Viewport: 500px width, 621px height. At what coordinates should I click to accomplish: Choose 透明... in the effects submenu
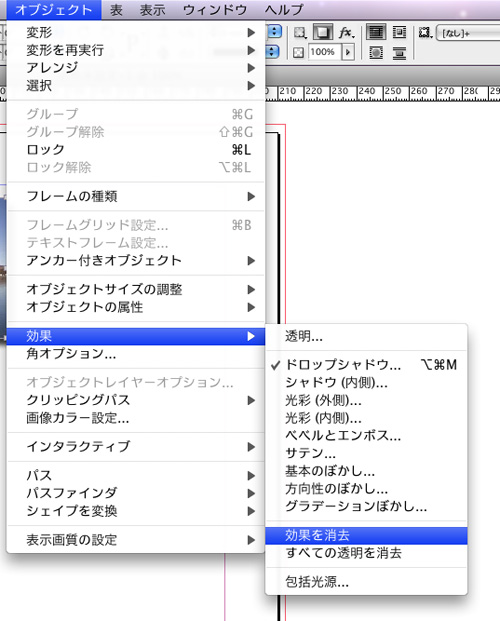[366, 337]
